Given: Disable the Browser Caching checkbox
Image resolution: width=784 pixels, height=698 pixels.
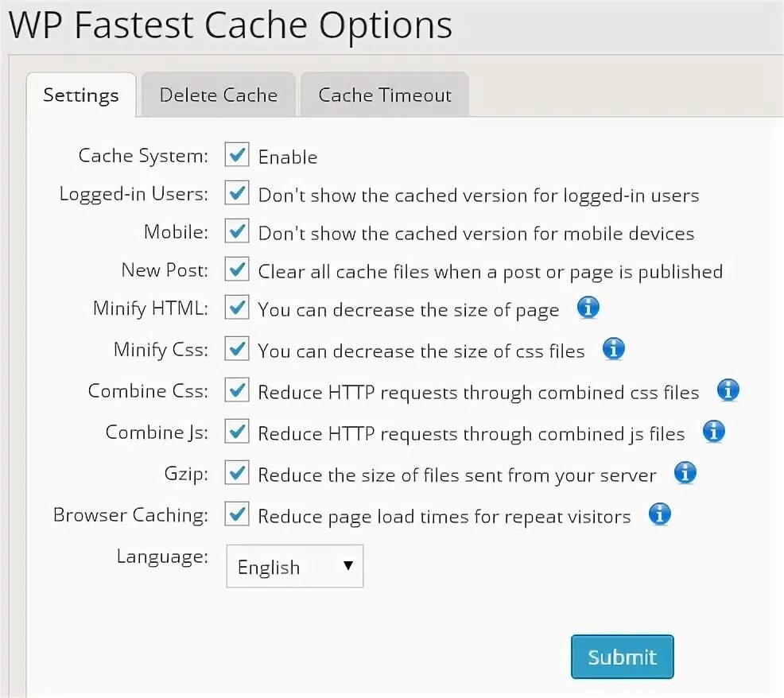Looking at the screenshot, I should pos(237,514).
